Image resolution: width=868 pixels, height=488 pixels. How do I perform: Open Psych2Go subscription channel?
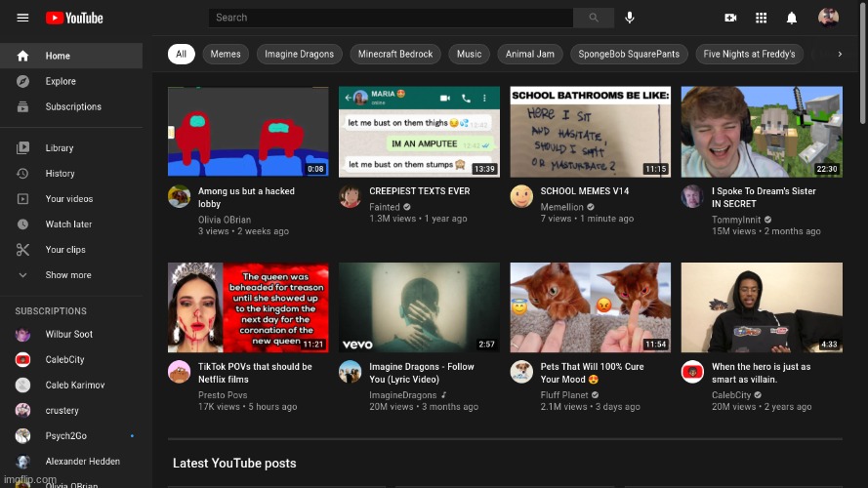[x=71, y=436]
